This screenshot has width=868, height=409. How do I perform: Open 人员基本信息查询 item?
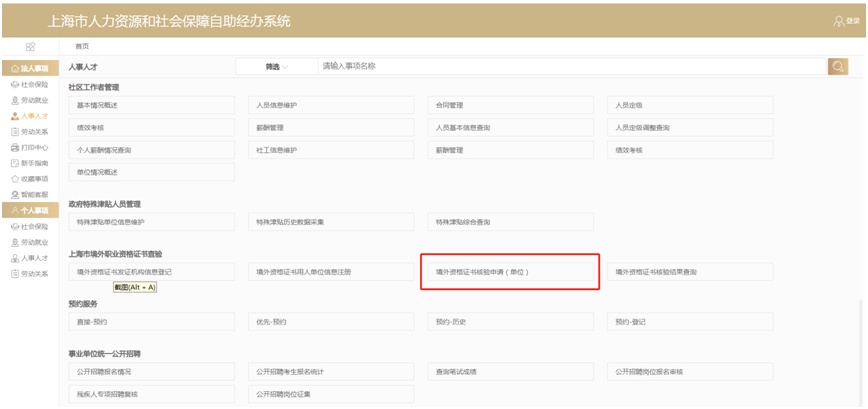[510, 127]
